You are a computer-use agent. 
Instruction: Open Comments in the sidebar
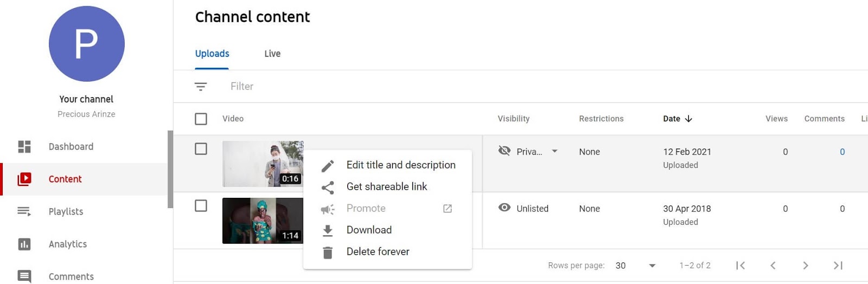(71, 276)
